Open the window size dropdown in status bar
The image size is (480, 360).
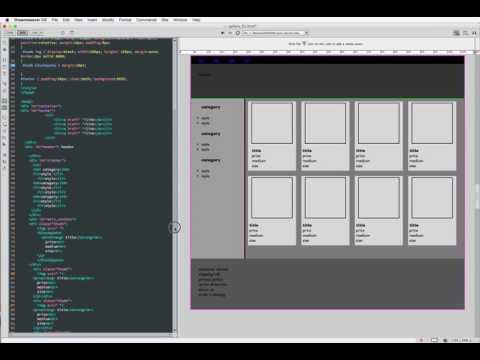[461, 340]
